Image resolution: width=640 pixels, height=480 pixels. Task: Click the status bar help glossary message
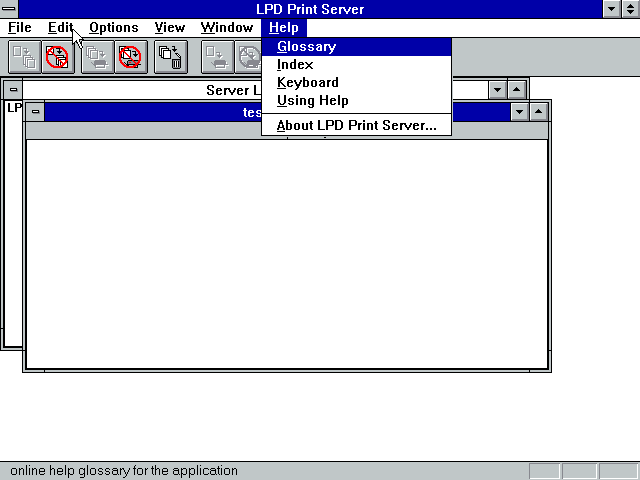click(124, 471)
